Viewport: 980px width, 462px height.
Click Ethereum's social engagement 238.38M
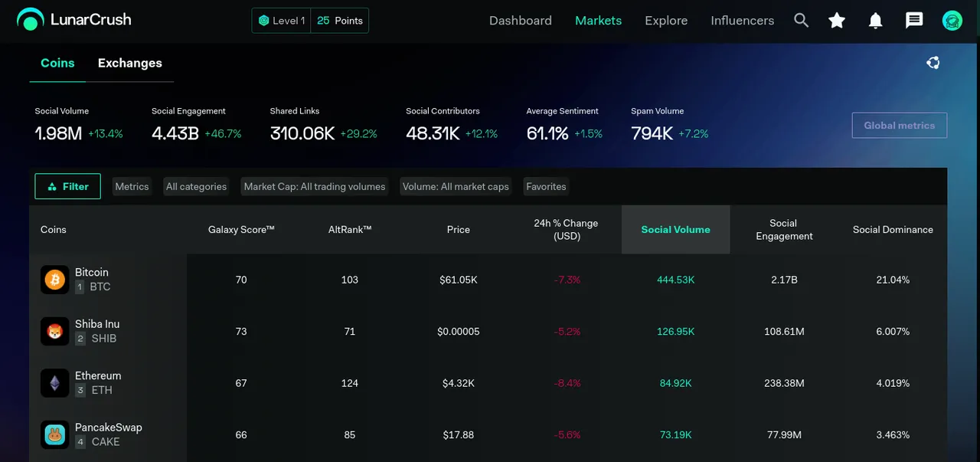pos(784,383)
